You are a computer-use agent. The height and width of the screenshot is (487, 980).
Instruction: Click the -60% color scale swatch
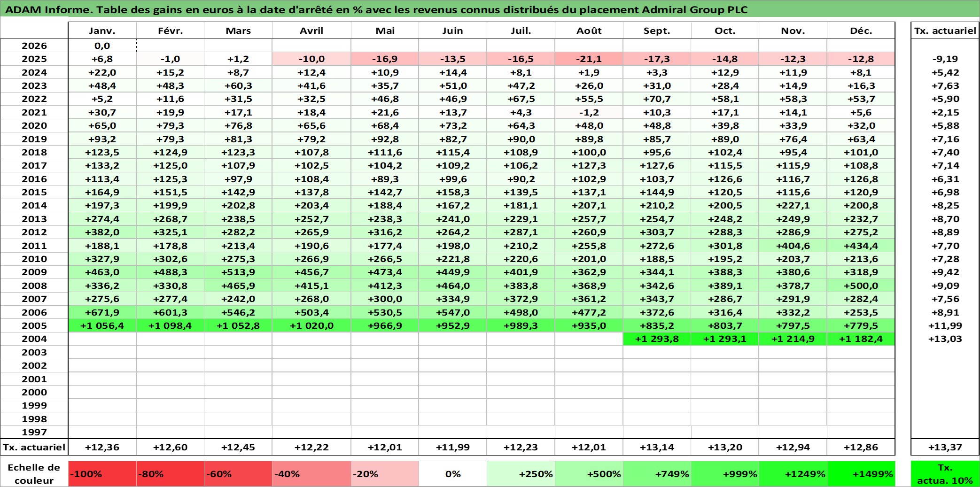(x=238, y=474)
